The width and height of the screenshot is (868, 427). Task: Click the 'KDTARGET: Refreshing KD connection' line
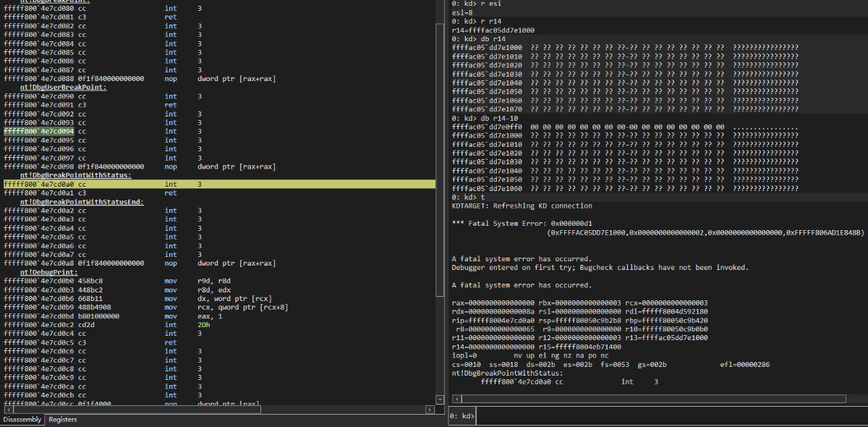(x=522, y=206)
